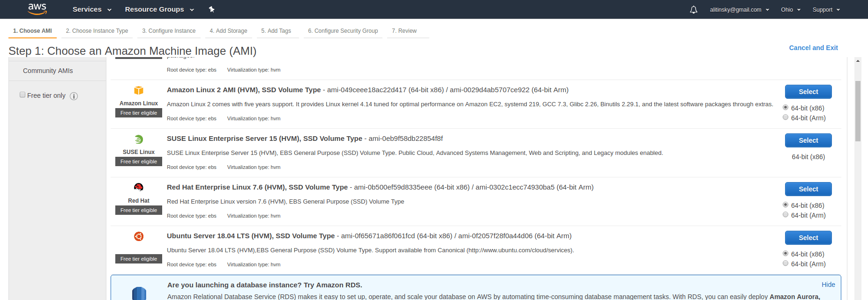The image size is (868, 300).
Task: Go to the 1. Choose AMI tab
Action: pos(32,31)
